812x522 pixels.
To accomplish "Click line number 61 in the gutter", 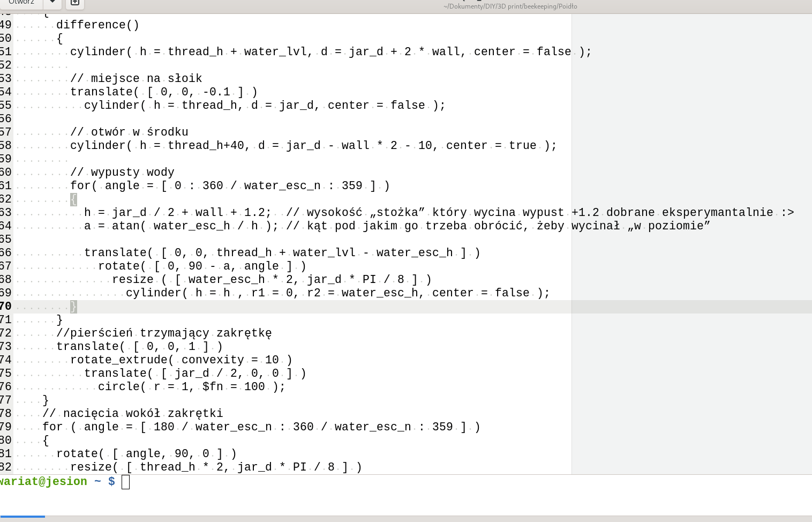I will click(x=5, y=185).
